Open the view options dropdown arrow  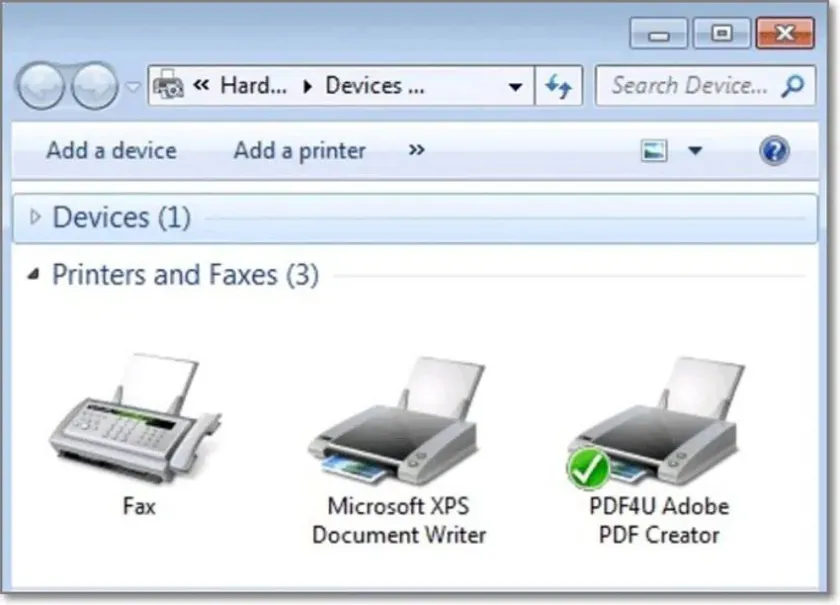pyautogui.click(x=696, y=150)
